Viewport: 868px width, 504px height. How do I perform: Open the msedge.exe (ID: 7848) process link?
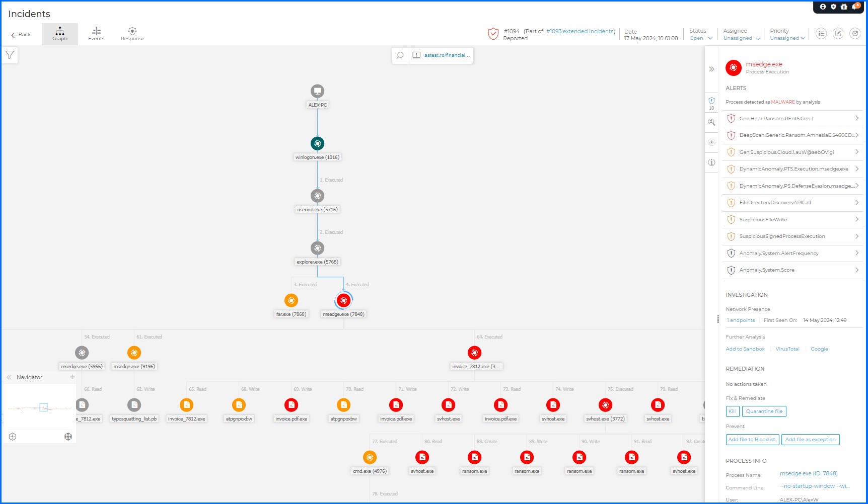(x=809, y=473)
